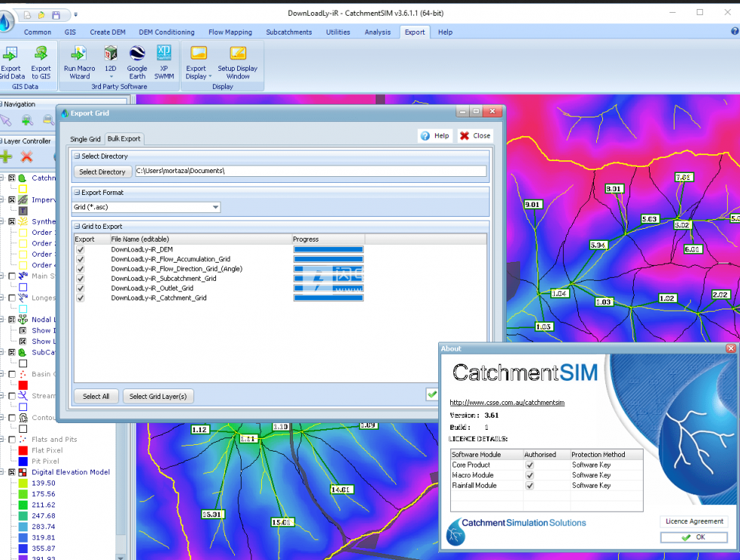Click the Synthetic streams layer icon
This screenshot has width=740, height=560.
(x=23, y=221)
